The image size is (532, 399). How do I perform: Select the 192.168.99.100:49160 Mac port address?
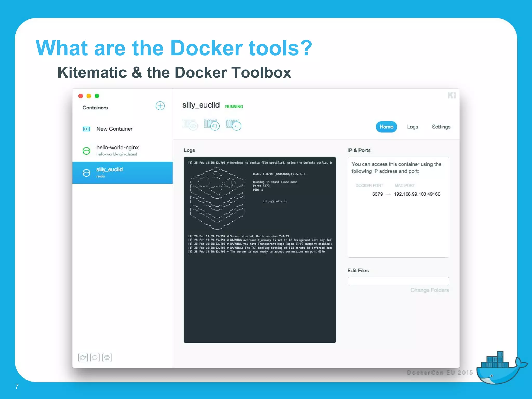pyautogui.click(x=417, y=194)
